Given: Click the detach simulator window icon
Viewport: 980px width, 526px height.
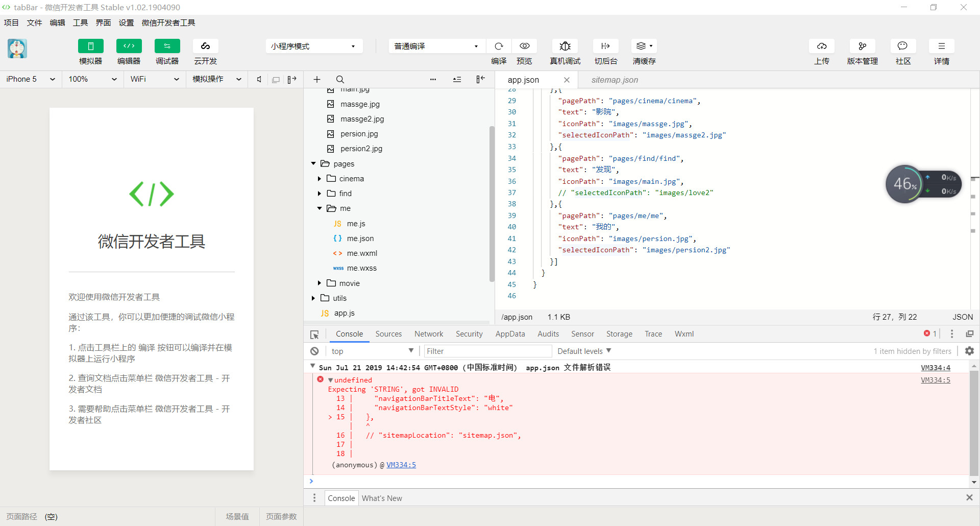Looking at the screenshot, I should point(276,80).
